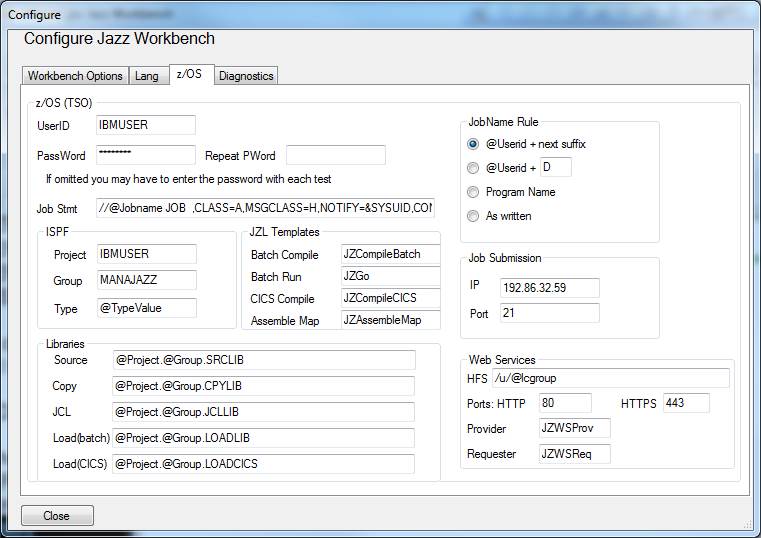Viewport: 761px width, 538px height.
Task: Click the Repeat PWord input box
Action: coord(336,155)
